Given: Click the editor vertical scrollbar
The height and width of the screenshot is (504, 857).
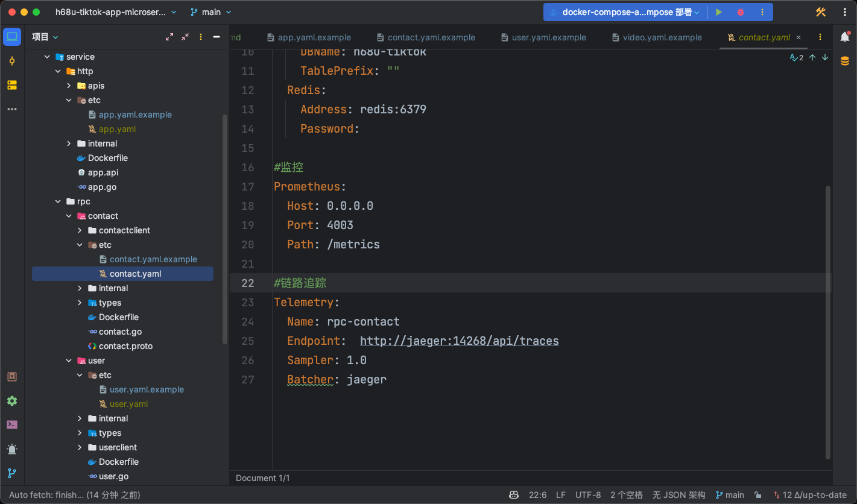Looking at the screenshot, I should (827, 323).
